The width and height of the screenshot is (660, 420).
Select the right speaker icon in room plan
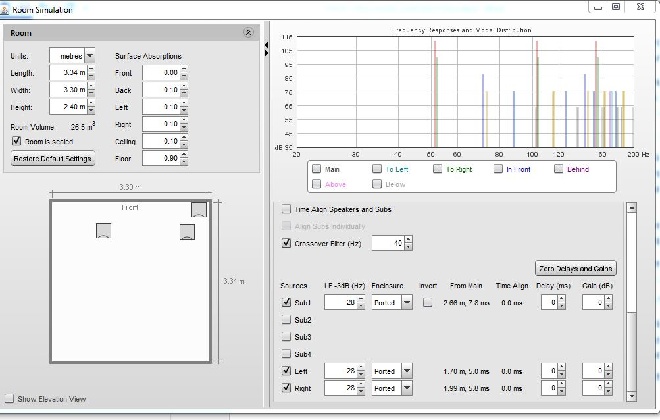[187, 232]
